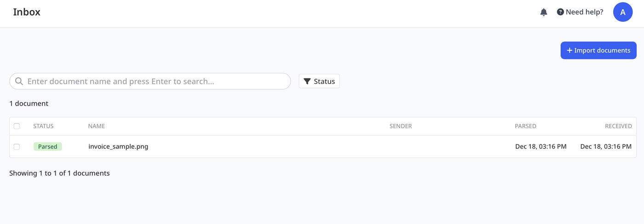
Task: Click the Import documents button
Action: [598, 50]
